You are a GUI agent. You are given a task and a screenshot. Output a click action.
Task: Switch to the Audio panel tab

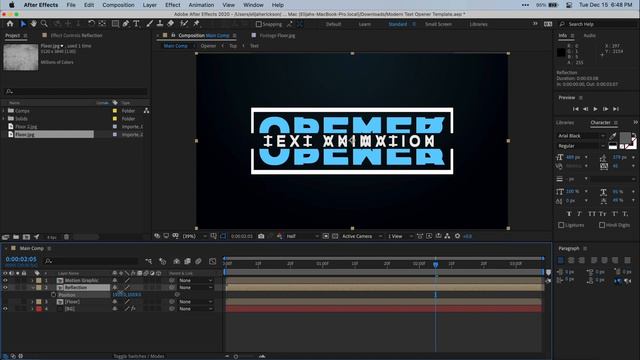tap(589, 36)
